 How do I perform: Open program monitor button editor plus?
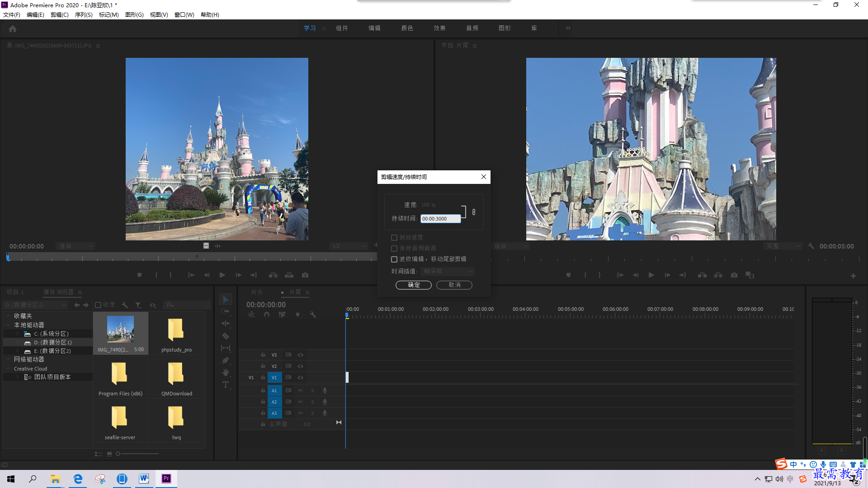853,276
